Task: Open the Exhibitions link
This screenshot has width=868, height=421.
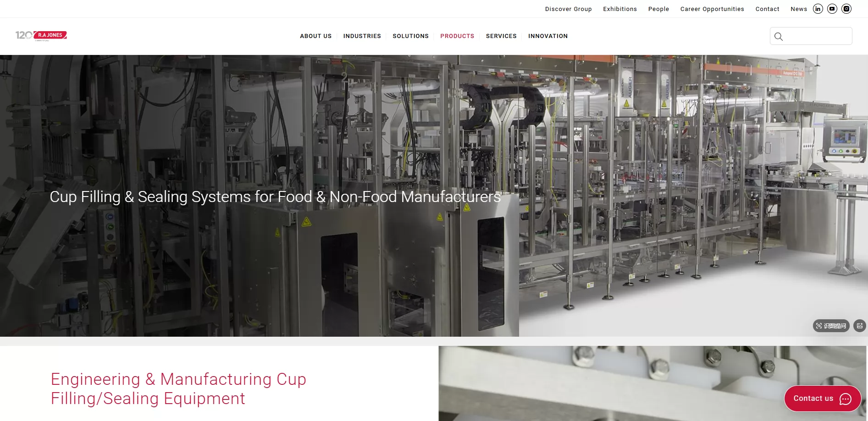Action: [620, 9]
